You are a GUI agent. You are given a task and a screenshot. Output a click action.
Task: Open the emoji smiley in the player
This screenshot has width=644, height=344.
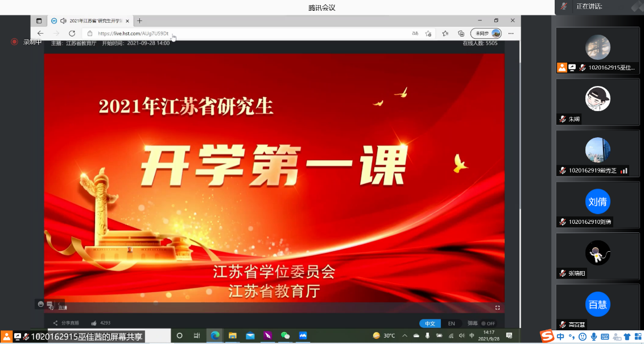pyautogui.click(x=40, y=304)
